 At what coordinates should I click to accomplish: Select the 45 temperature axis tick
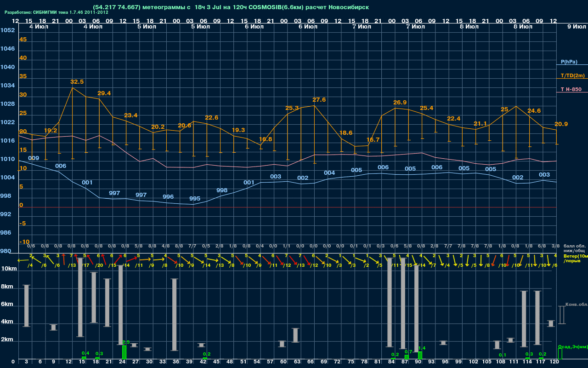tap(23, 40)
